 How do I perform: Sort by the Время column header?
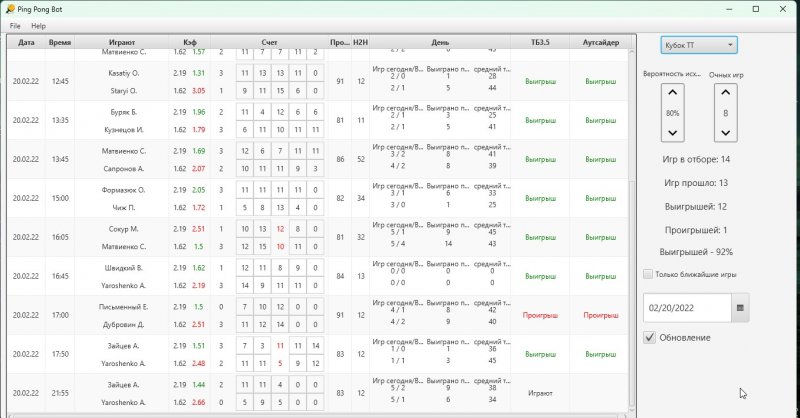[59, 43]
